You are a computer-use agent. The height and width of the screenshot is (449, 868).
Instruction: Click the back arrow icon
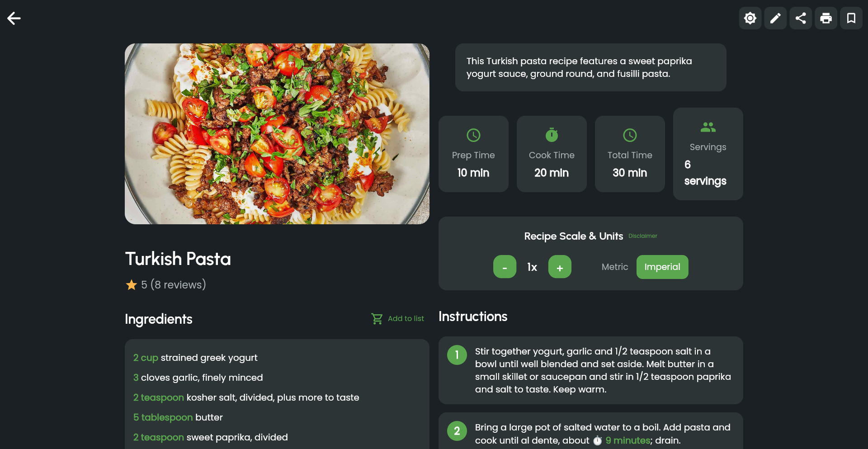click(14, 19)
